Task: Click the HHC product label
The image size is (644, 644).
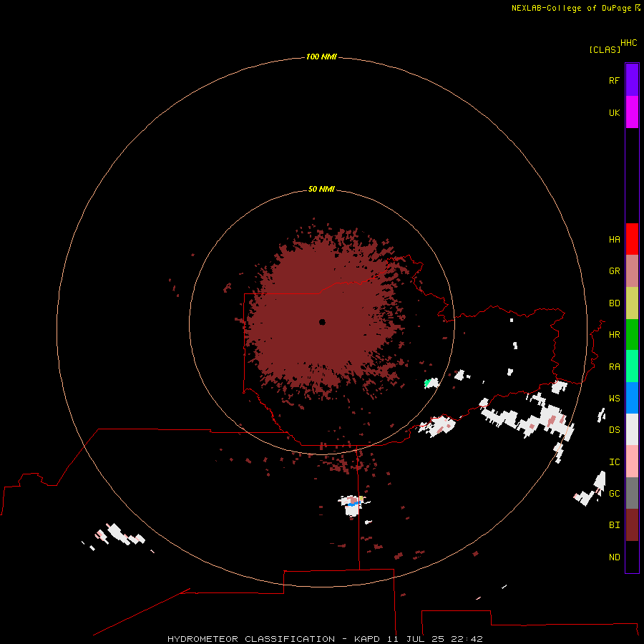Action: (x=628, y=43)
